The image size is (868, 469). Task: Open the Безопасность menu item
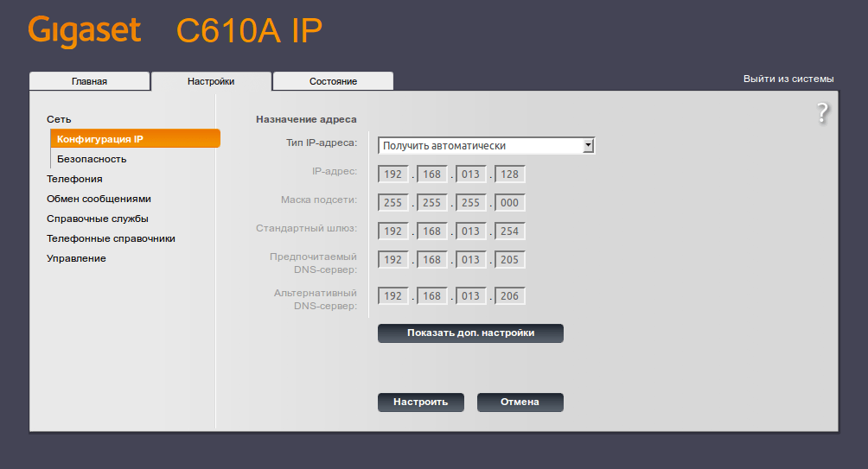[92, 159]
